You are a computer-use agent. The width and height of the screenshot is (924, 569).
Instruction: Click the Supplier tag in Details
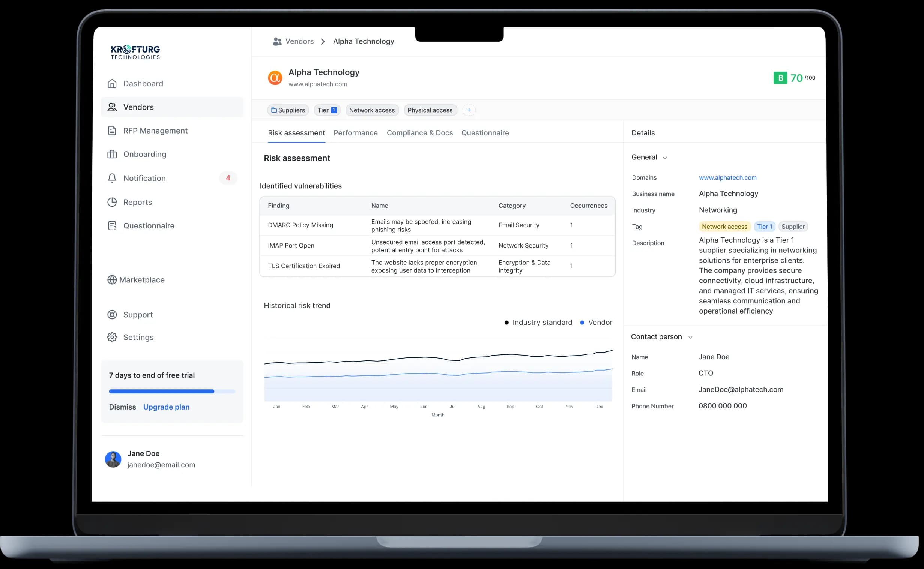point(793,227)
